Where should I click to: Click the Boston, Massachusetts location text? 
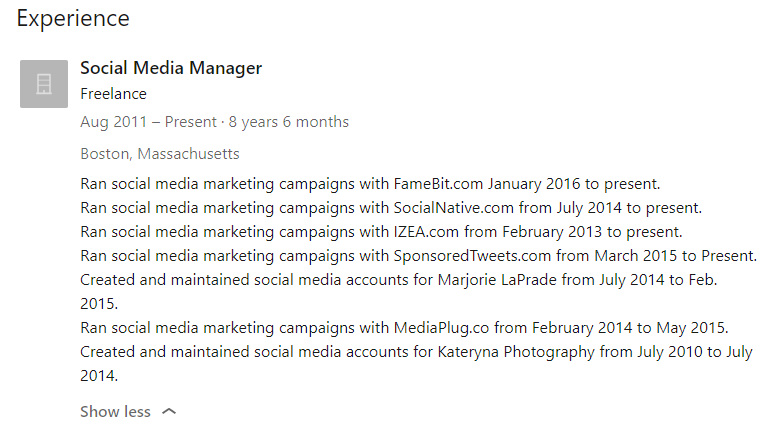pos(160,154)
